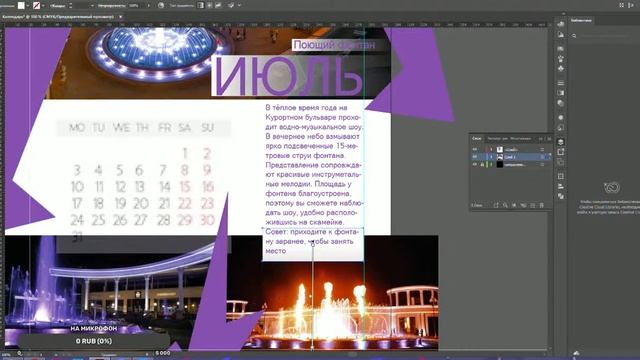Expand the bottom layer disclosure arrow
This screenshot has width=640, height=360.
pyautogui.click(x=491, y=164)
